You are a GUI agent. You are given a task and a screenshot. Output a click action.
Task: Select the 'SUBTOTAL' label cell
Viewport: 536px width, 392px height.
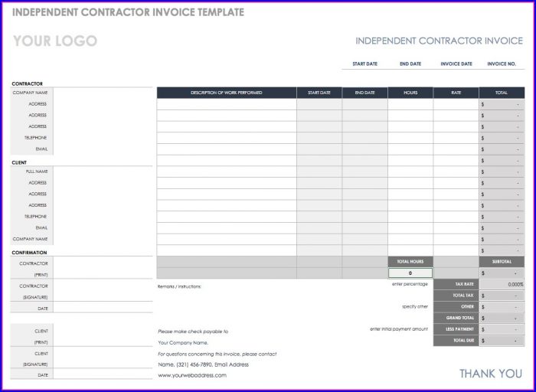(502, 261)
